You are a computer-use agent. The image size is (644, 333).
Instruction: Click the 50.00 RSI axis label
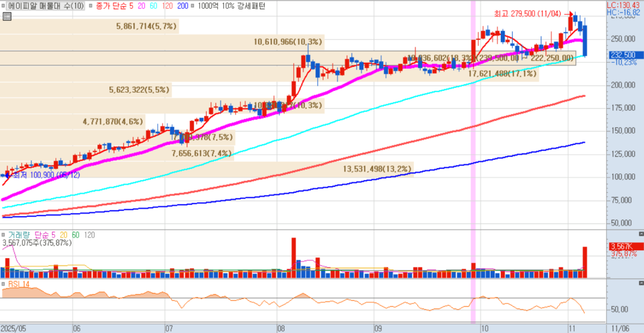(x=620, y=309)
